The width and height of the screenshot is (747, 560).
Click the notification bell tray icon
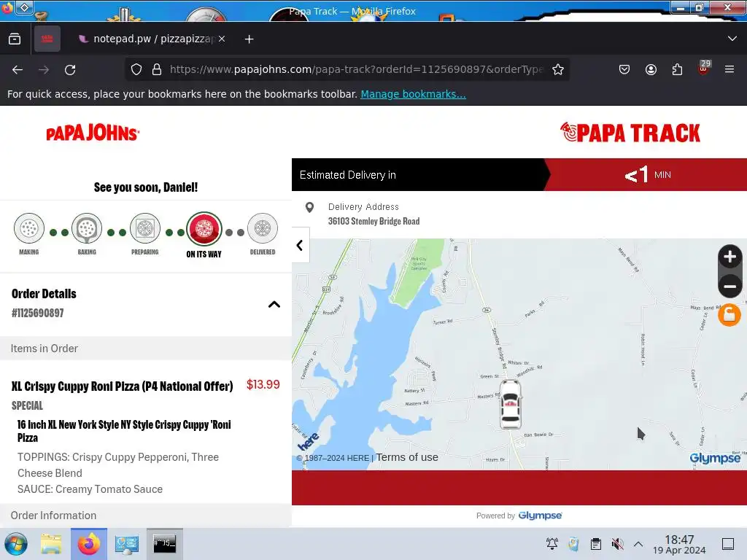click(552, 544)
